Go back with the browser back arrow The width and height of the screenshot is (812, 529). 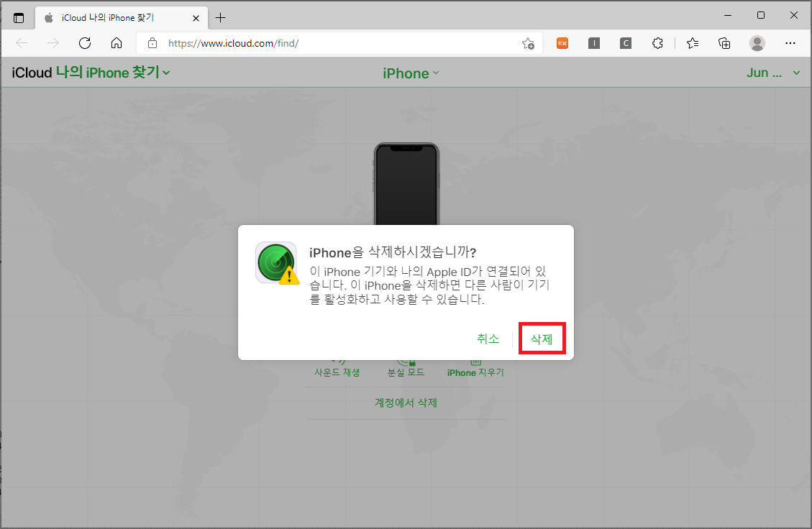(x=22, y=43)
